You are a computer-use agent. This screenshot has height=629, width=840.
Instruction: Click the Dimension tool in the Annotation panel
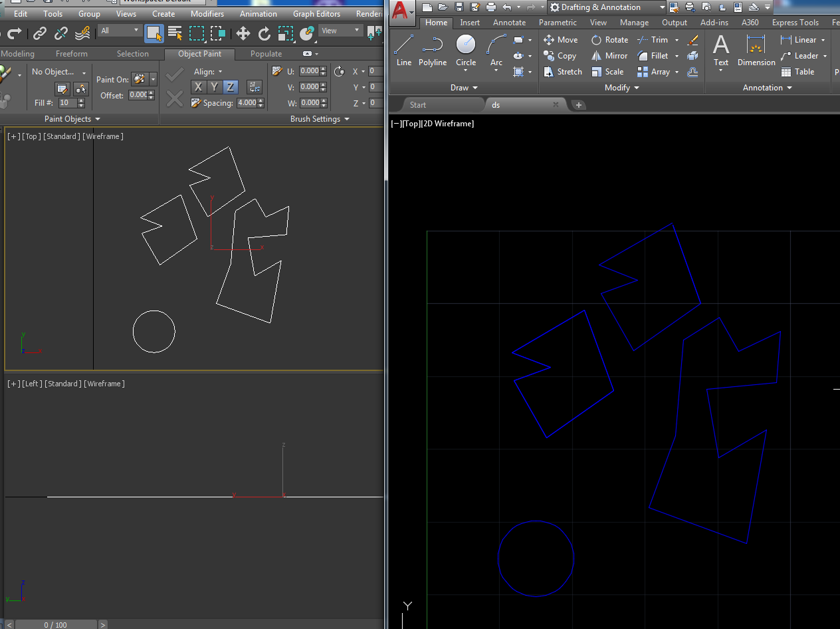click(756, 51)
